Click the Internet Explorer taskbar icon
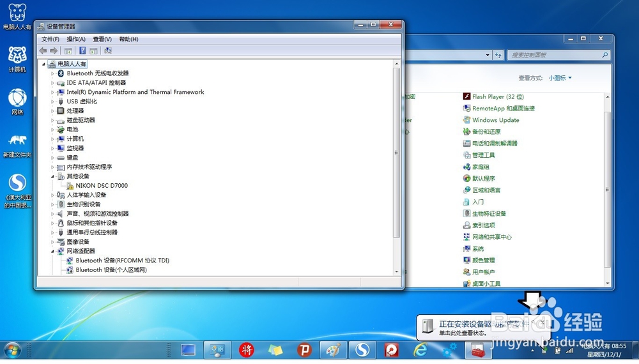 tap(420, 350)
